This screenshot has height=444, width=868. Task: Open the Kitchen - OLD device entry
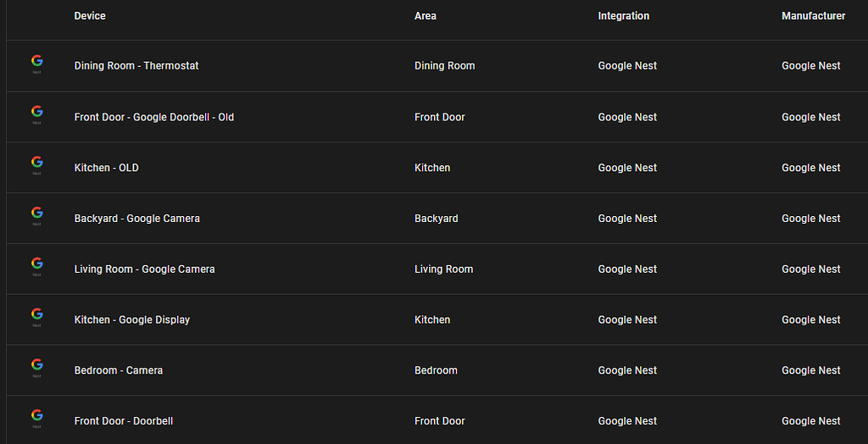point(107,168)
